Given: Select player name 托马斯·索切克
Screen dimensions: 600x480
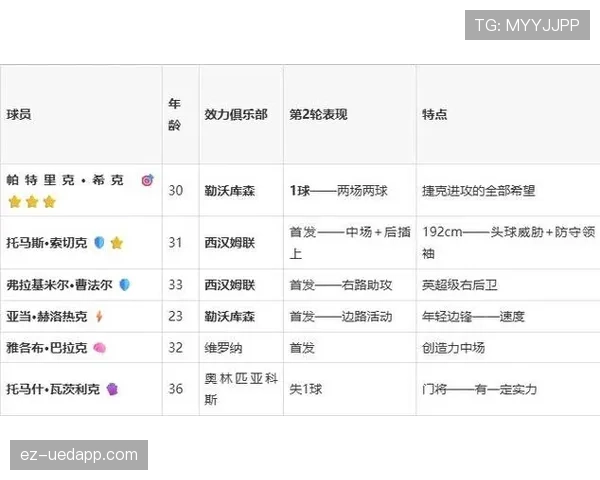Looking at the screenshot, I should point(47,243).
